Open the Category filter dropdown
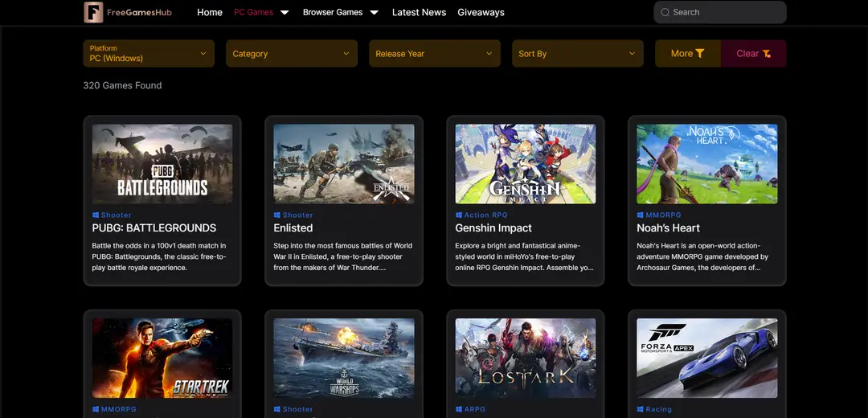This screenshot has width=868, height=418. tap(291, 53)
